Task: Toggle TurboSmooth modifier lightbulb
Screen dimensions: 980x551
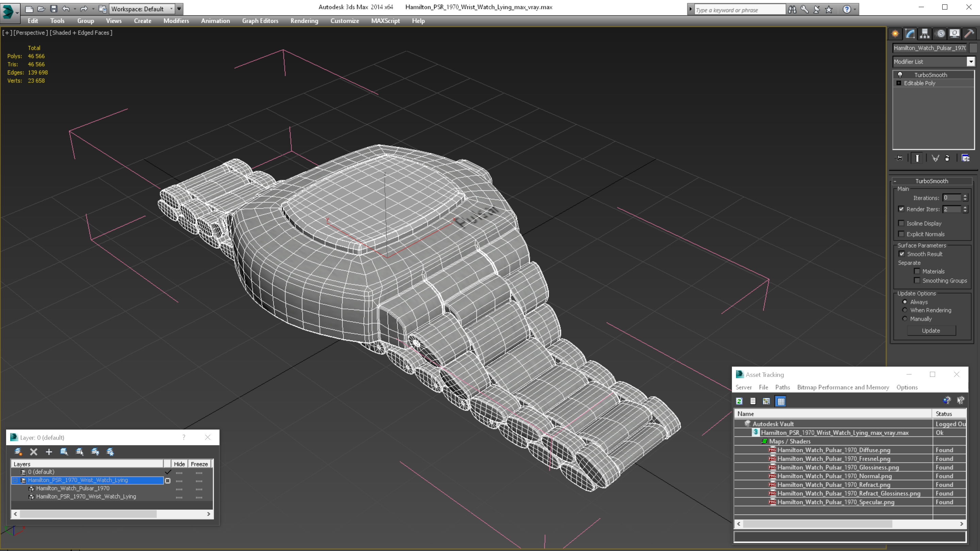Action: click(x=900, y=74)
